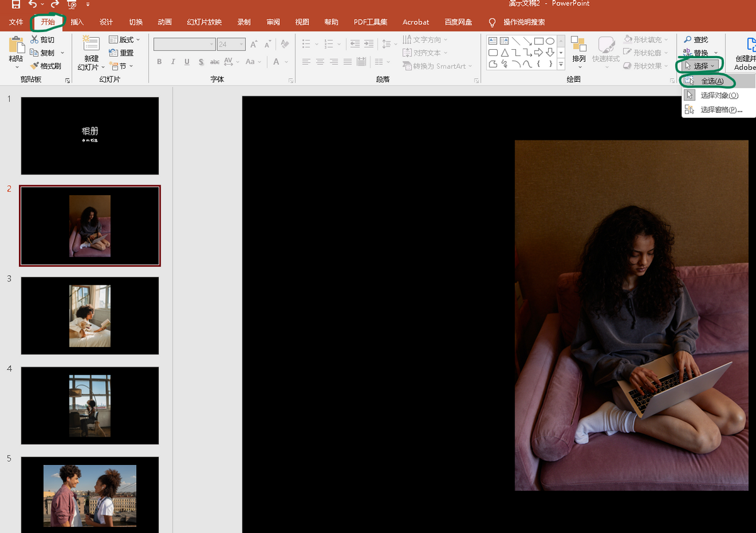Screen dimensions: 756x533
Task: Open the font dialog launcher in 字体 group
Action: point(290,81)
